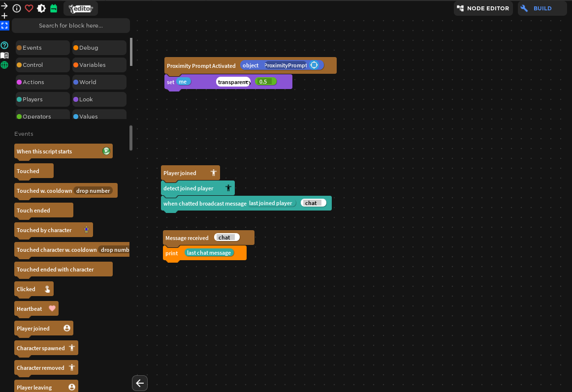Open drop number on Touched character cooldown block
The height and width of the screenshot is (392, 572).
coord(114,249)
